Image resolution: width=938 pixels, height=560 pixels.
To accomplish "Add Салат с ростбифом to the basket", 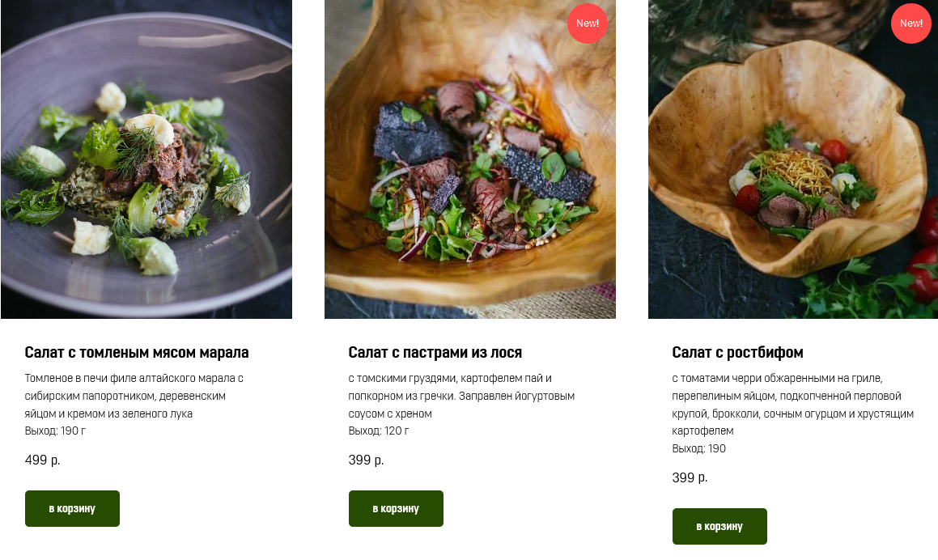I will (x=719, y=526).
